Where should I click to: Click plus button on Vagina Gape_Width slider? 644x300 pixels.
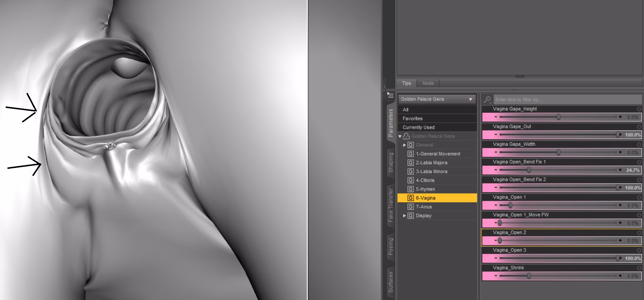point(620,152)
